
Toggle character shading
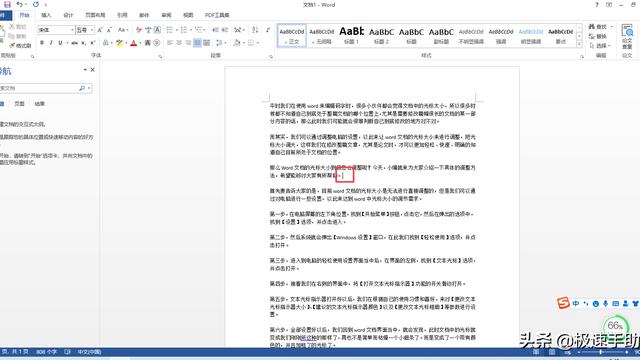148,43
